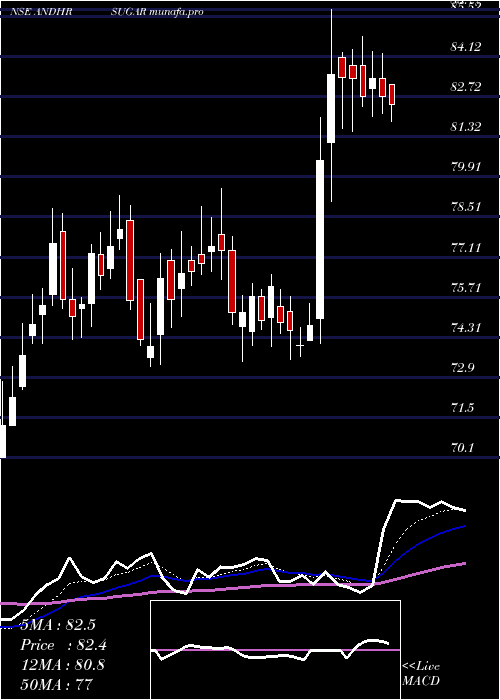Click the 70.1 price axis label
Viewport: 500px width, 700px height.
pos(463,448)
